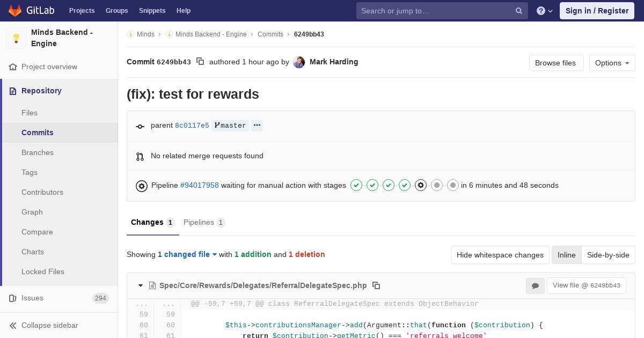This screenshot has width=644, height=338.
Task: Click Hide whitespace changes button
Action: coord(500,255)
